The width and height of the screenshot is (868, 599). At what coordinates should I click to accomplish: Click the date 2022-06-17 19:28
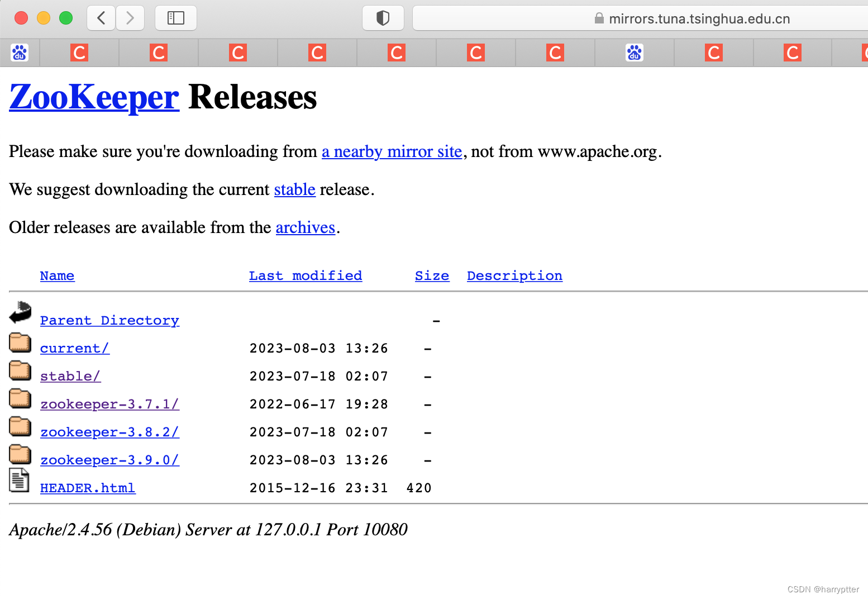(319, 404)
